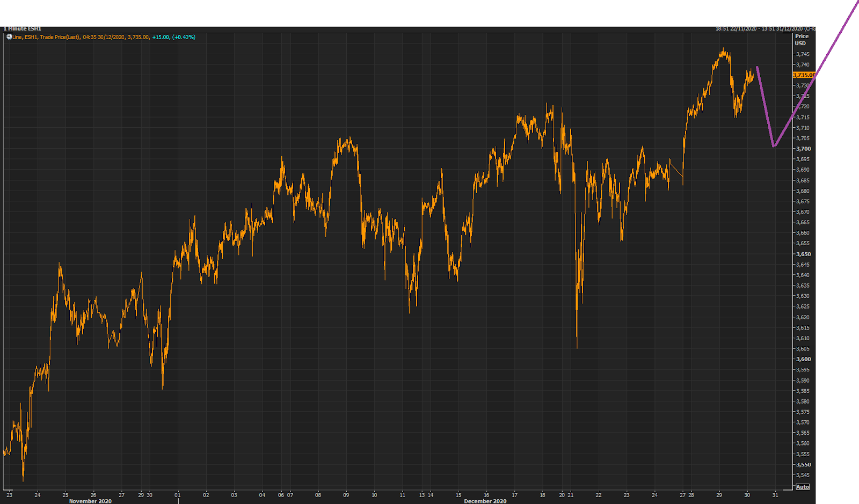Viewport: 859px width, 504px height.
Task: Click the clock icon beside Line, ESH1
Action: pyautogui.click(x=9, y=37)
